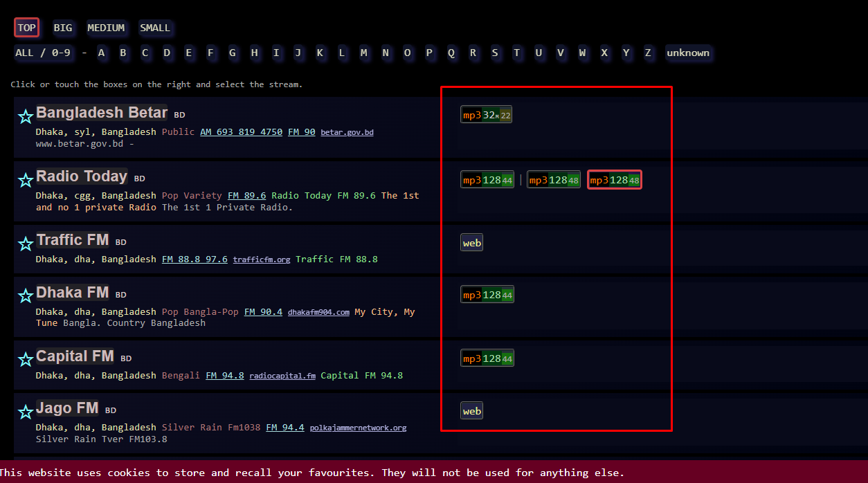Open Traffic FM web stream box
The height and width of the screenshot is (483, 868).
coord(472,243)
